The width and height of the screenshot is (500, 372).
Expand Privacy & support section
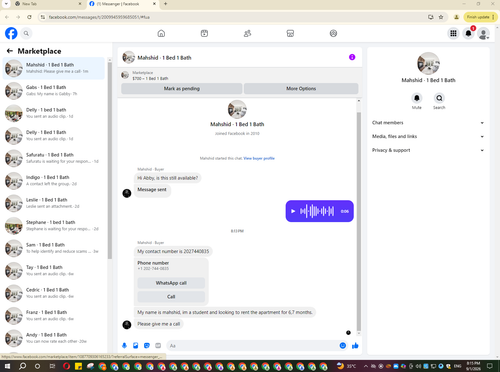(x=428, y=150)
